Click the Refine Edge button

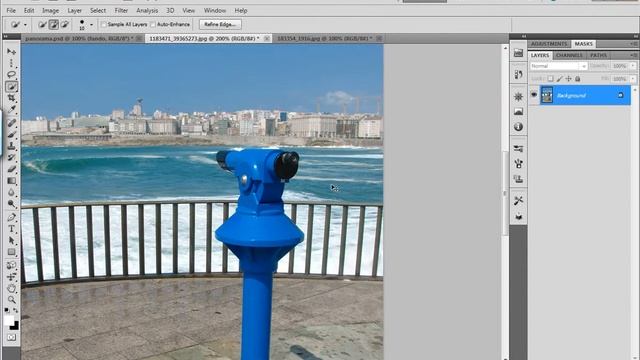pos(220,24)
